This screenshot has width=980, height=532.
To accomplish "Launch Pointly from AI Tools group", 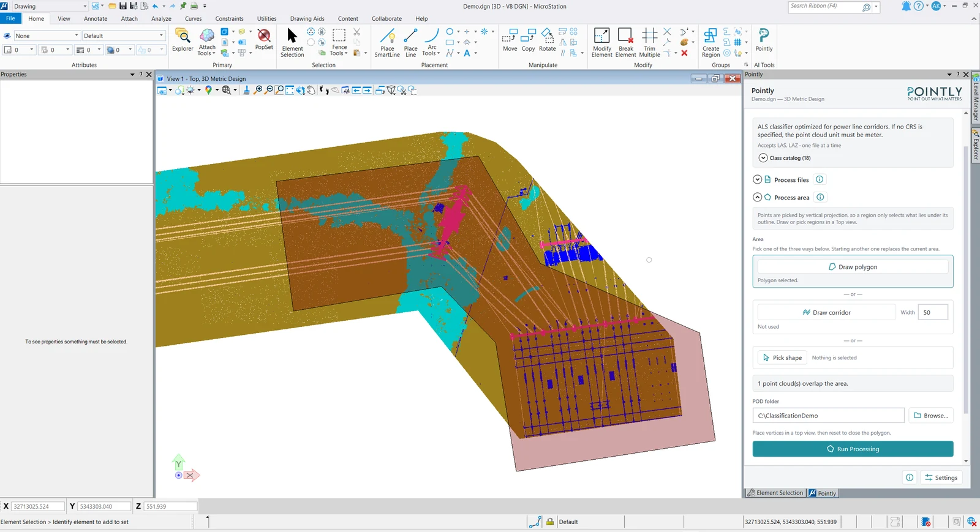I will [764, 40].
